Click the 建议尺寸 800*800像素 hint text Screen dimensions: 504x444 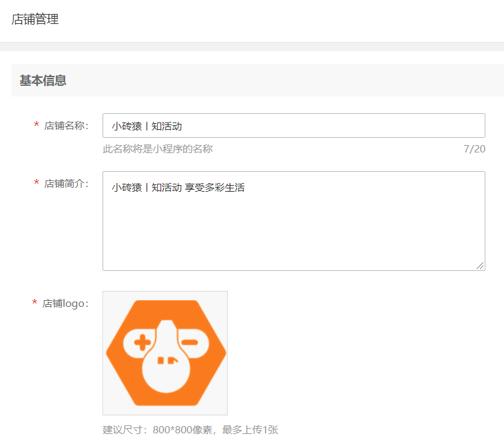[x=190, y=430]
